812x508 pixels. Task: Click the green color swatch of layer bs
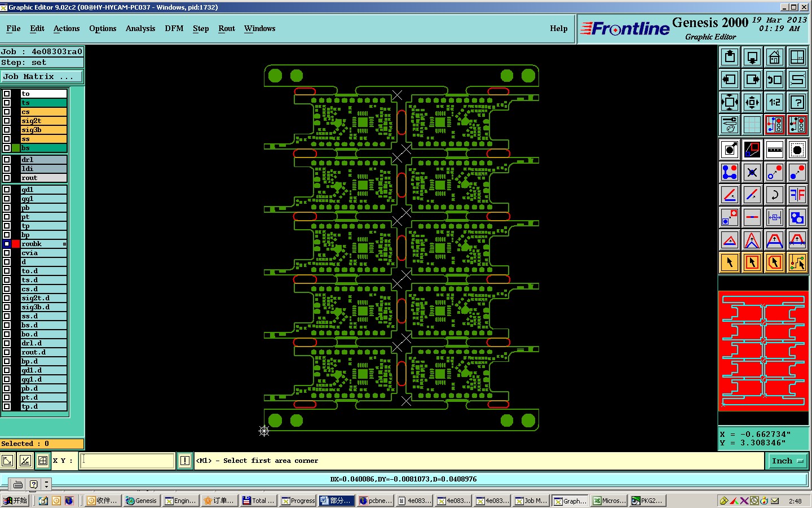(x=16, y=148)
